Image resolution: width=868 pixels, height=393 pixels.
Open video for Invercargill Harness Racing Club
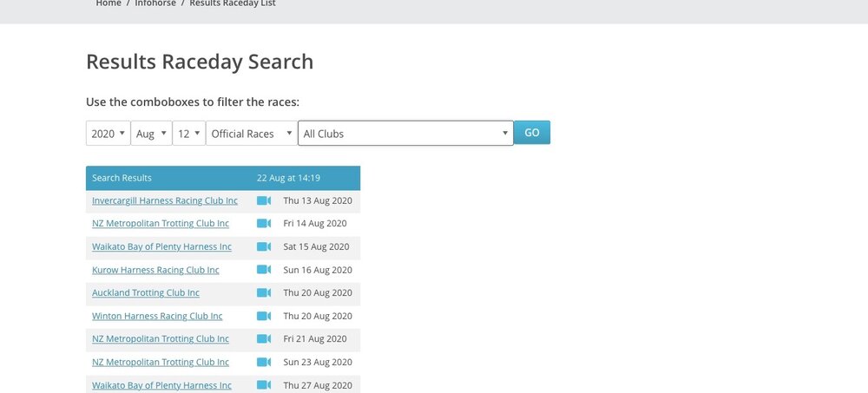coord(264,200)
